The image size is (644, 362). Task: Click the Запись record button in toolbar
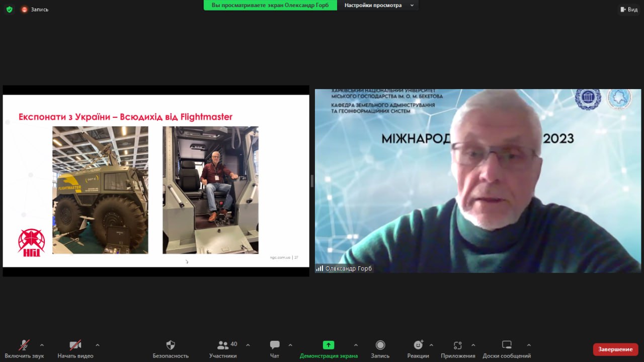(x=380, y=349)
